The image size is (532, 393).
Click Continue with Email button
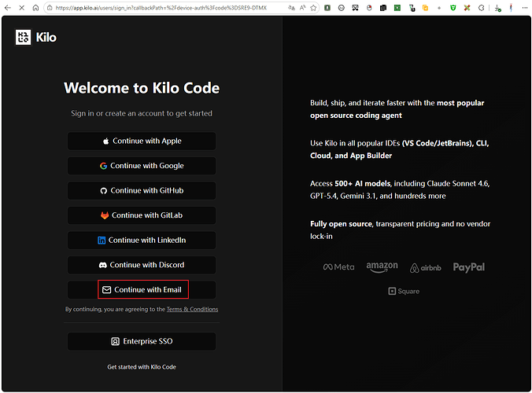(x=142, y=290)
